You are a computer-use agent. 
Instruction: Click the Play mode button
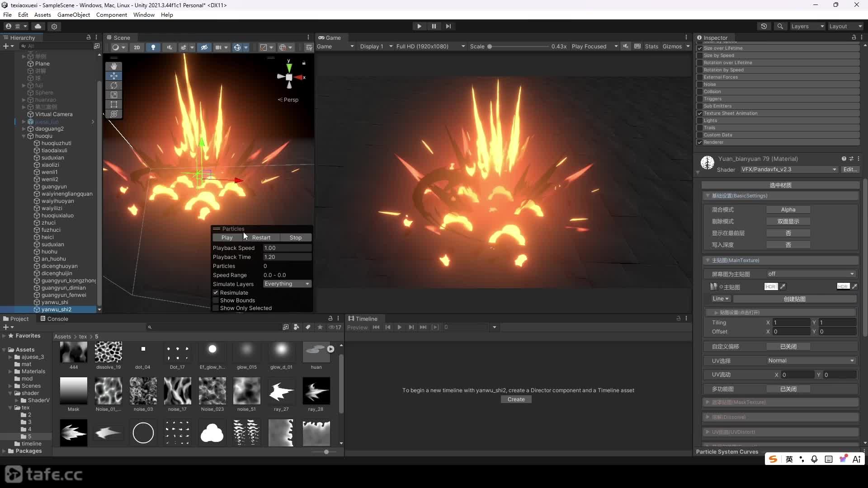(x=419, y=26)
